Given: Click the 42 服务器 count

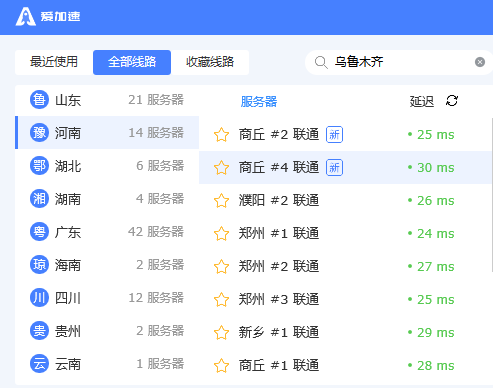Looking at the screenshot, I should click(156, 232).
